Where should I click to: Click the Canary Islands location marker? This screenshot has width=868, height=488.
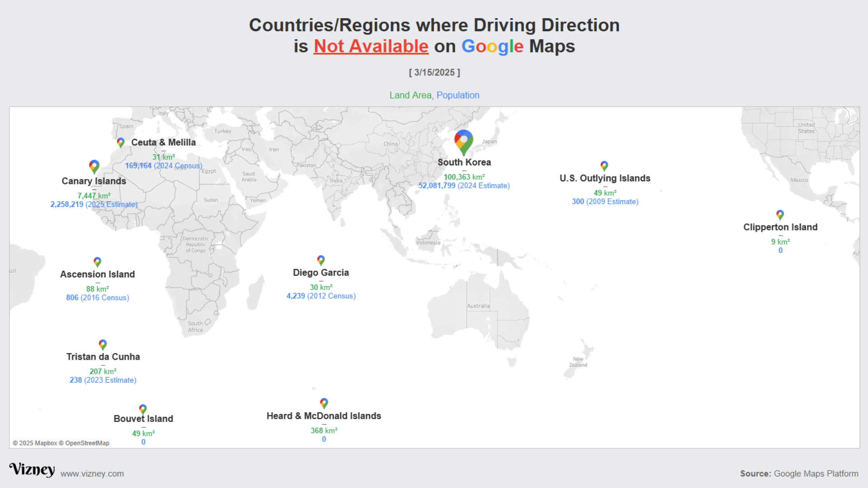point(94,166)
